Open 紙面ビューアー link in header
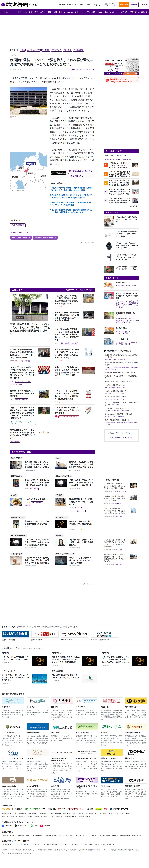The height and width of the screenshot is (868, 149). coord(72,5)
